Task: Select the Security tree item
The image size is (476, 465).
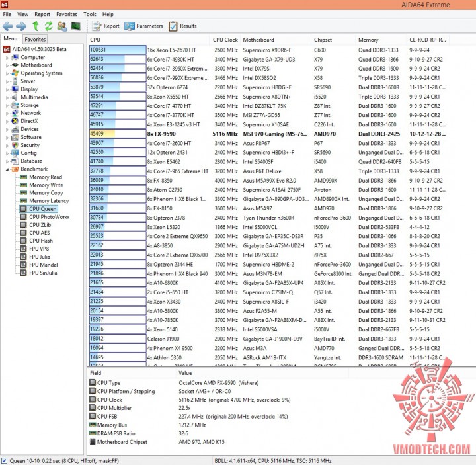Action: click(x=30, y=145)
